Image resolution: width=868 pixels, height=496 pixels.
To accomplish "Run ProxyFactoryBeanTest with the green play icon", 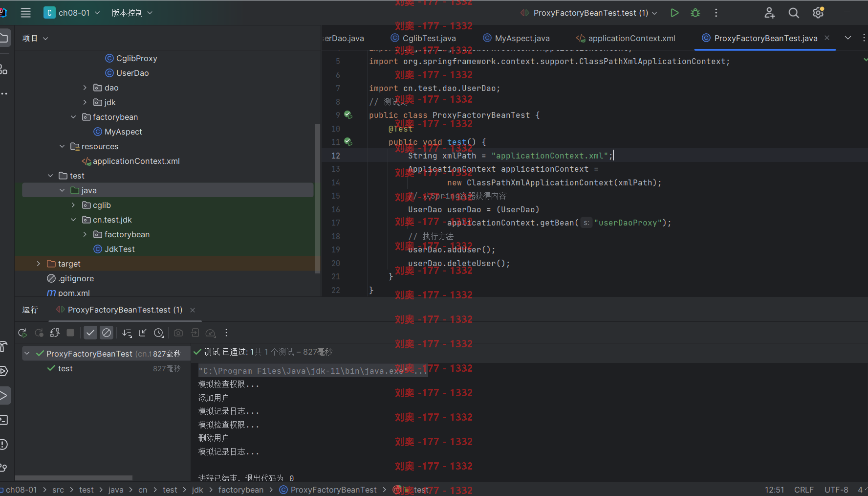I will [x=674, y=13].
